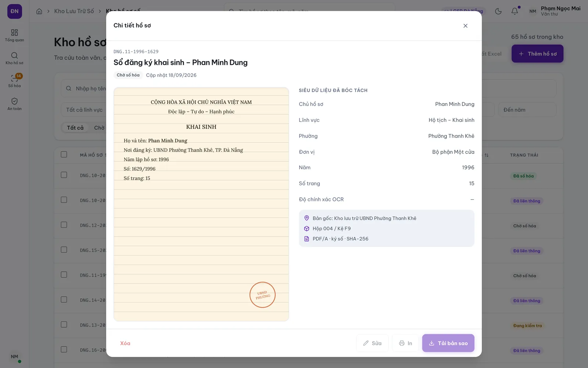Click the In print button
This screenshot has width=588, height=368.
coord(405,343)
